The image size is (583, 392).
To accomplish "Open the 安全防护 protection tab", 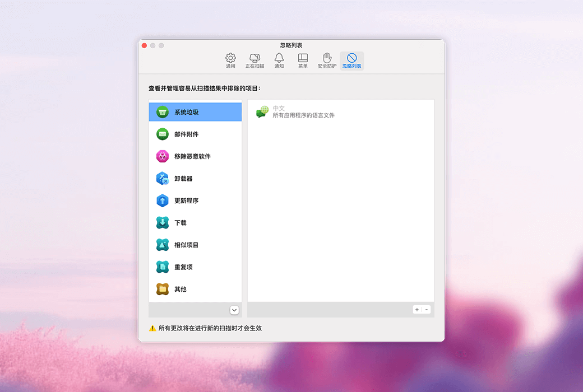I will pyautogui.click(x=327, y=60).
